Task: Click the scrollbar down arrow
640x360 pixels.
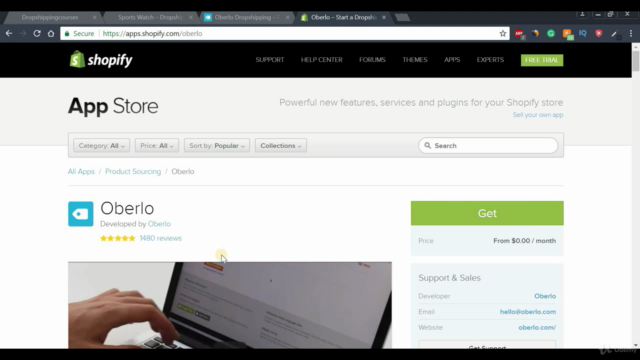Action: pyautogui.click(x=636, y=345)
